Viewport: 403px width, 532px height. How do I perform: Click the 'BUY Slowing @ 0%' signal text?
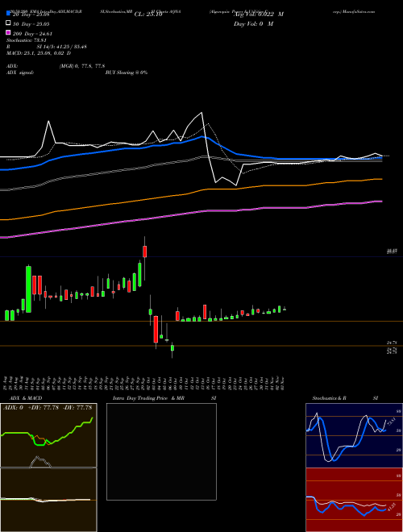tap(127, 73)
